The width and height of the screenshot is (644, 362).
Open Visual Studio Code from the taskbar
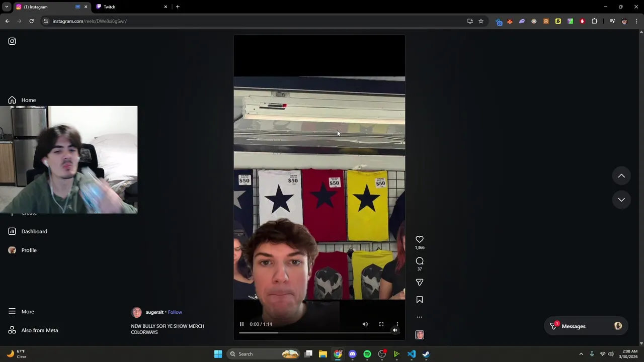[412, 354]
